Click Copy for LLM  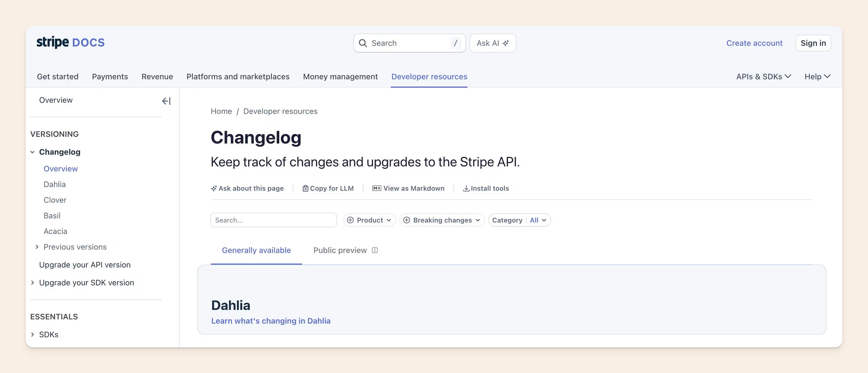[x=328, y=188]
